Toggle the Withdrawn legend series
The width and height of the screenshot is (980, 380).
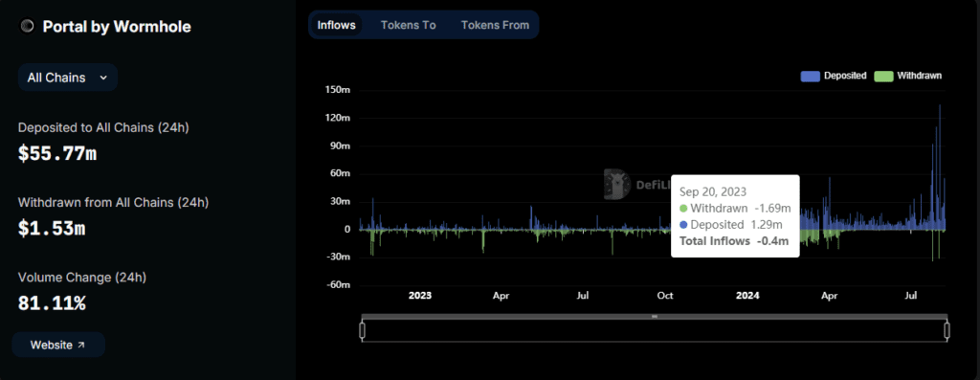point(908,76)
